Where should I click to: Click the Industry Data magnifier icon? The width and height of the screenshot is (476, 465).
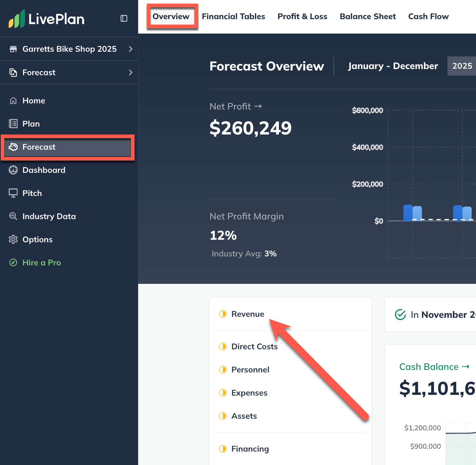tap(13, 216)
